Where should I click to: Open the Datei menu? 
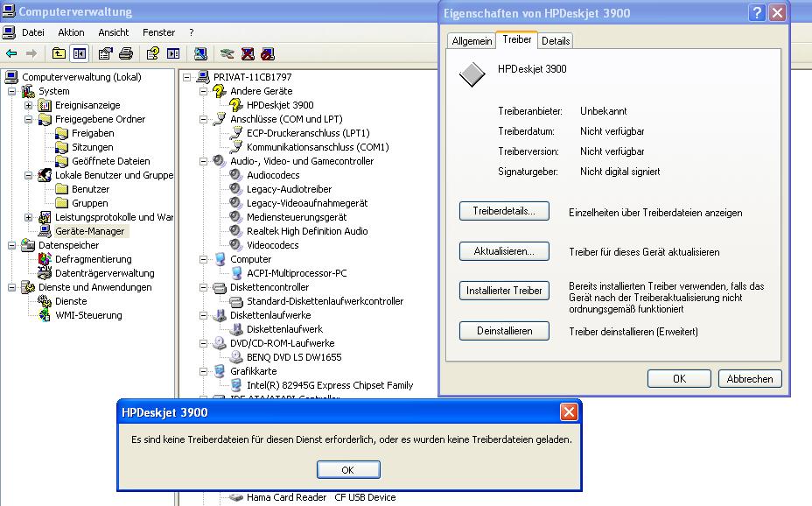point(33,32)
